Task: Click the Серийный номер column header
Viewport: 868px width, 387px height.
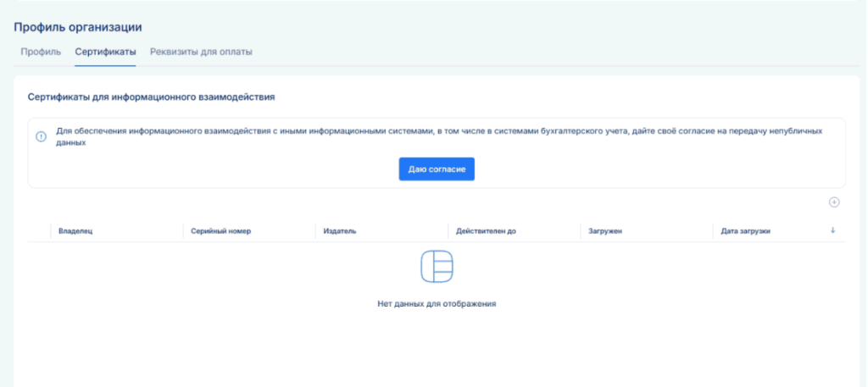Action: pos(221,231)
